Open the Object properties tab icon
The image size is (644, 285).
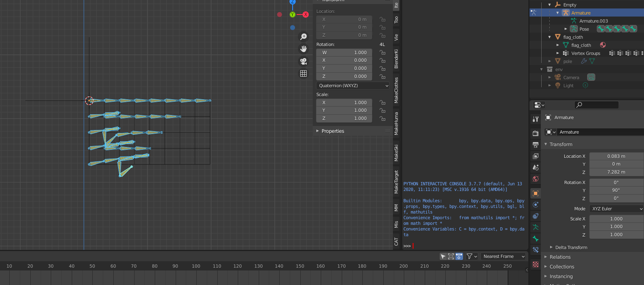coord(536,193)
